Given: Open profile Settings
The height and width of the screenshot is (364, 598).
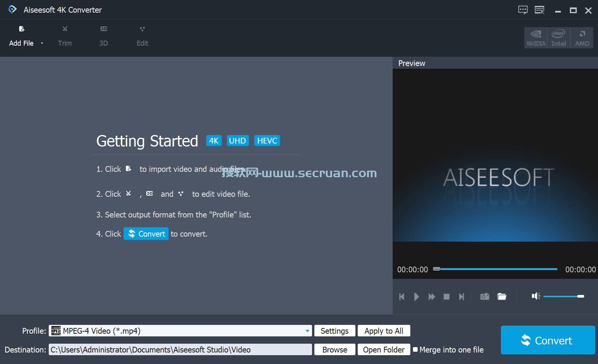Looking at the screenshot, I should click(x=335, y=331).
